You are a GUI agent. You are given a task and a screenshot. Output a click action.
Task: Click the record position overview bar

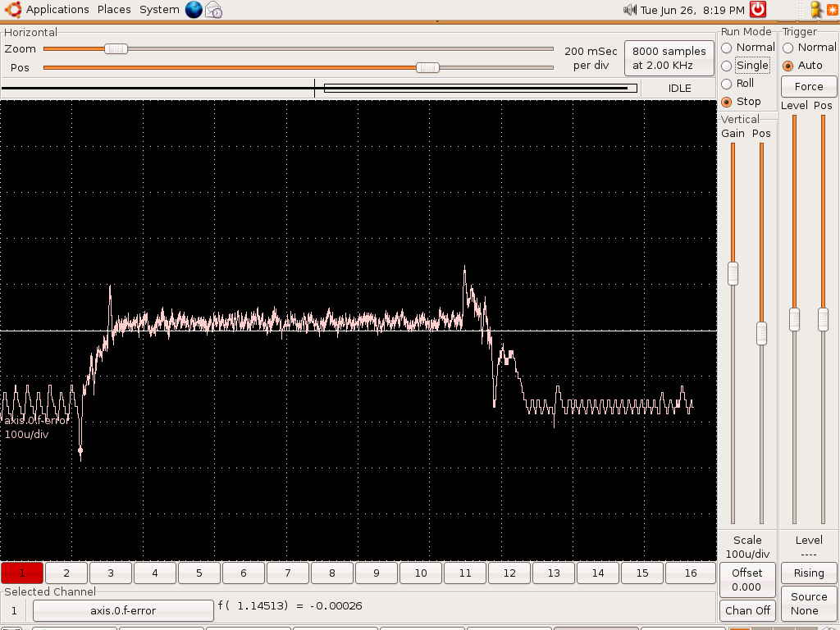[320, 88]
